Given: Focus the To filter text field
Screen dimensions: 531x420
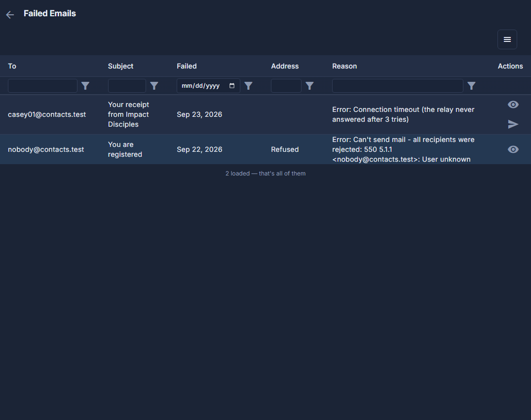Looking at the screenshot, I should [x=42, y=86].
